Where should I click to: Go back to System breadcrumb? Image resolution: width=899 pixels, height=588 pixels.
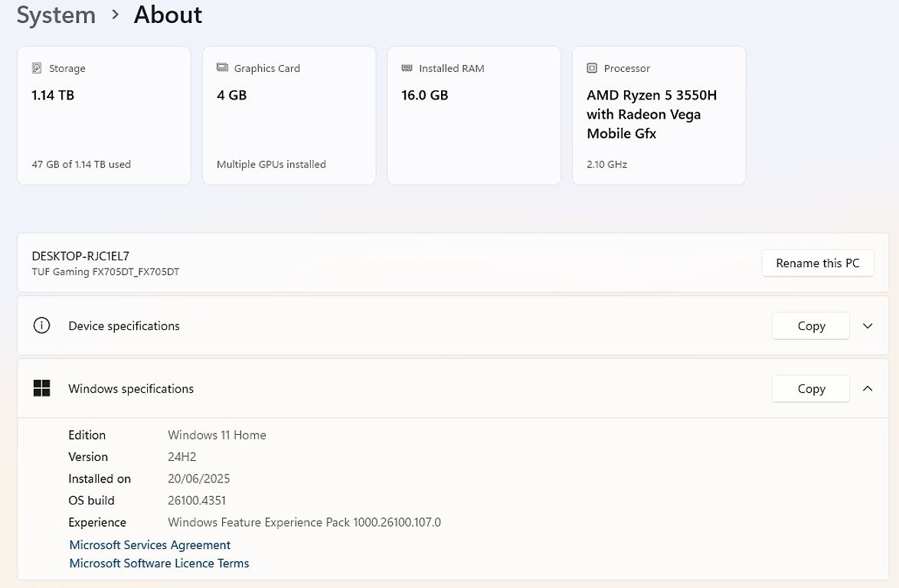[x=56, y=15]
